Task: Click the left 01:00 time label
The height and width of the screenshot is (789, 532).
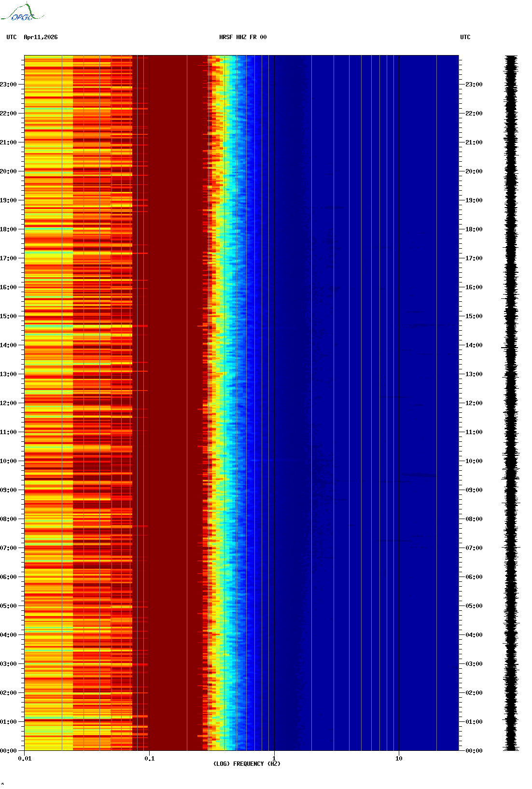Action: tap(8, 722)
